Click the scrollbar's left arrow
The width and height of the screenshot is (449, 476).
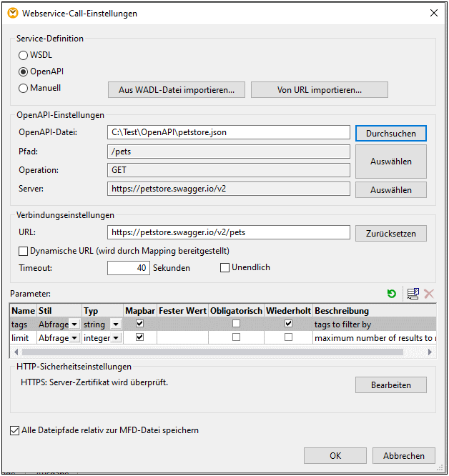16,352
